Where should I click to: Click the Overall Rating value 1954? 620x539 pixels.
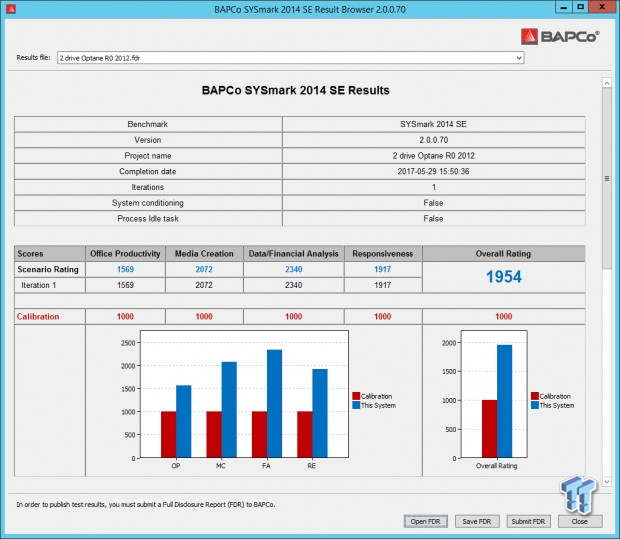pyautogui.click(x=504, y=277)
